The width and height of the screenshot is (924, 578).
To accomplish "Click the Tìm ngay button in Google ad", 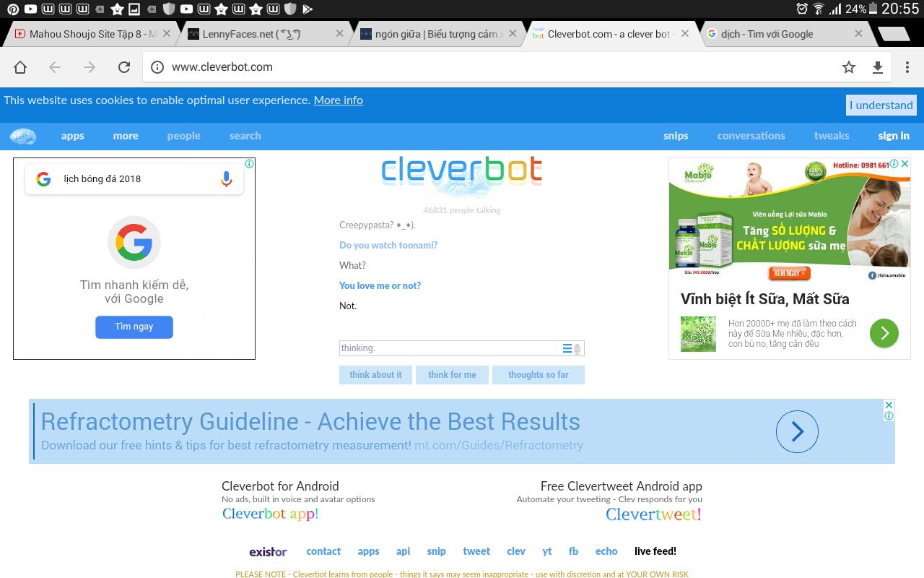I will point(134,327).
